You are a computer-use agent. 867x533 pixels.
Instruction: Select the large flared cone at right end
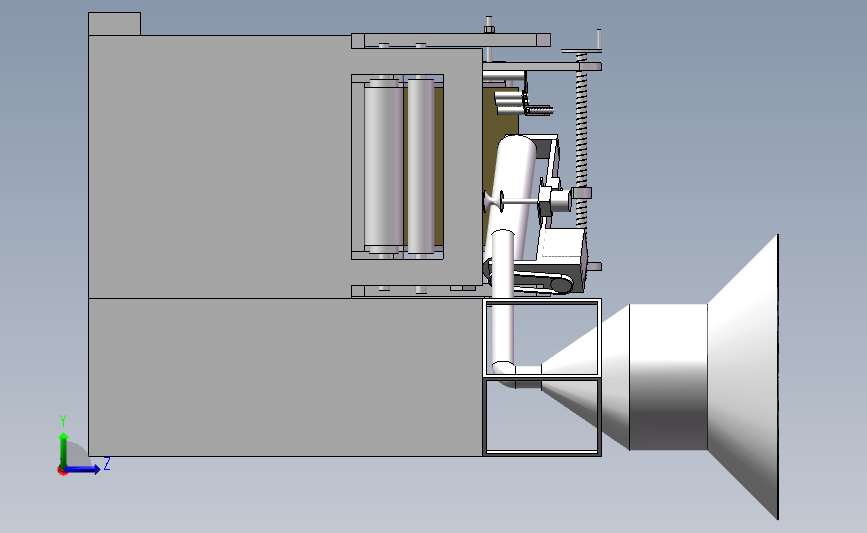tap(743, 377)
